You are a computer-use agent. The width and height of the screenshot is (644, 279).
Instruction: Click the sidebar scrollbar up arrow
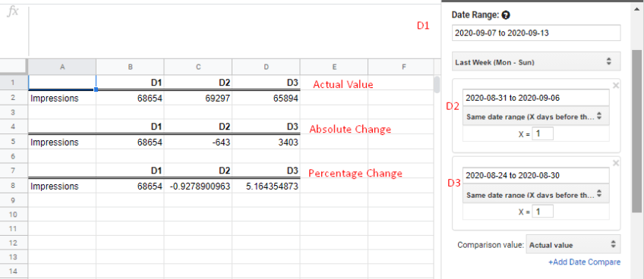pos(637,9)
